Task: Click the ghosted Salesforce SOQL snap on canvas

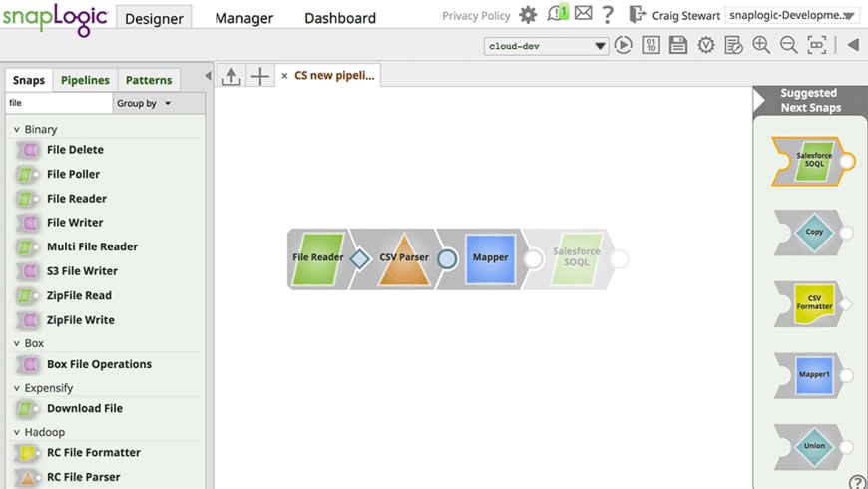Action: tap(576, 258)
